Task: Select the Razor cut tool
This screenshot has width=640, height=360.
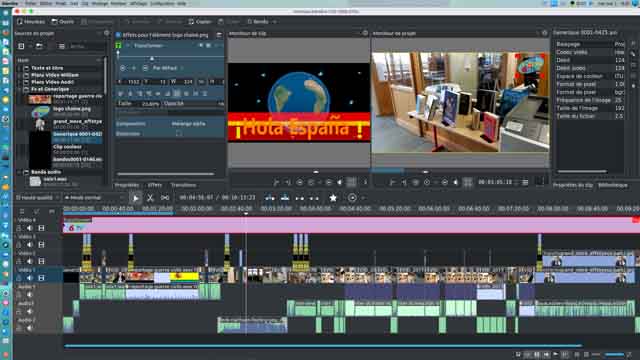Action: pyautogui.click(x=150, y=198)
